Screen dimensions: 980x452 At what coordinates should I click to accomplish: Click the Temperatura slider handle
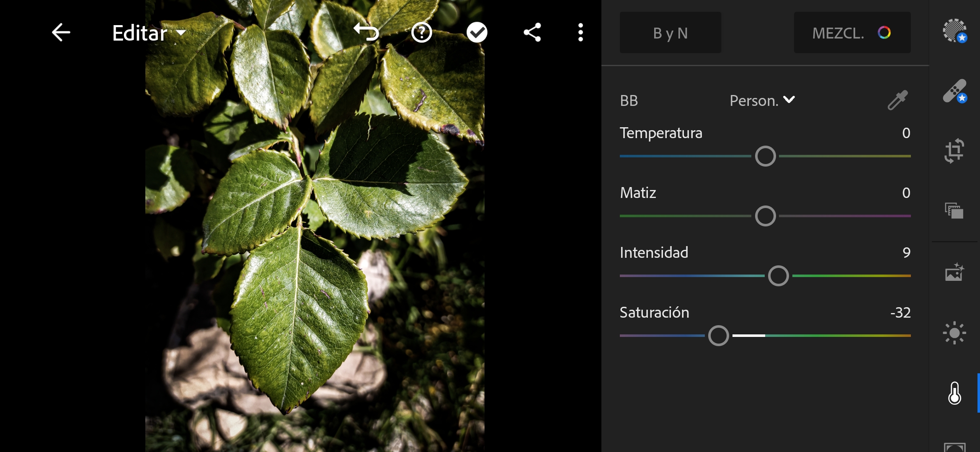click(x=765, y=156)
